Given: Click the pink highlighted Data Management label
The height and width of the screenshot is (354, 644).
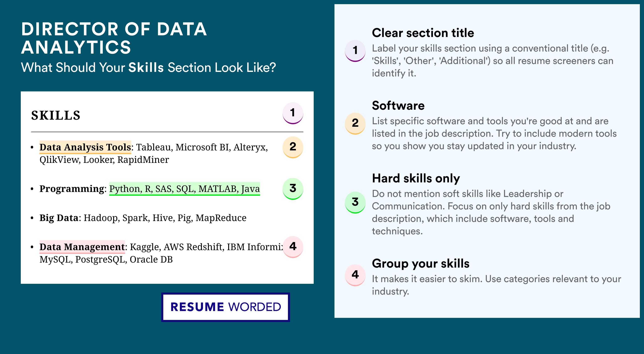Looking at the screenshot, I should tap(82, 247).
